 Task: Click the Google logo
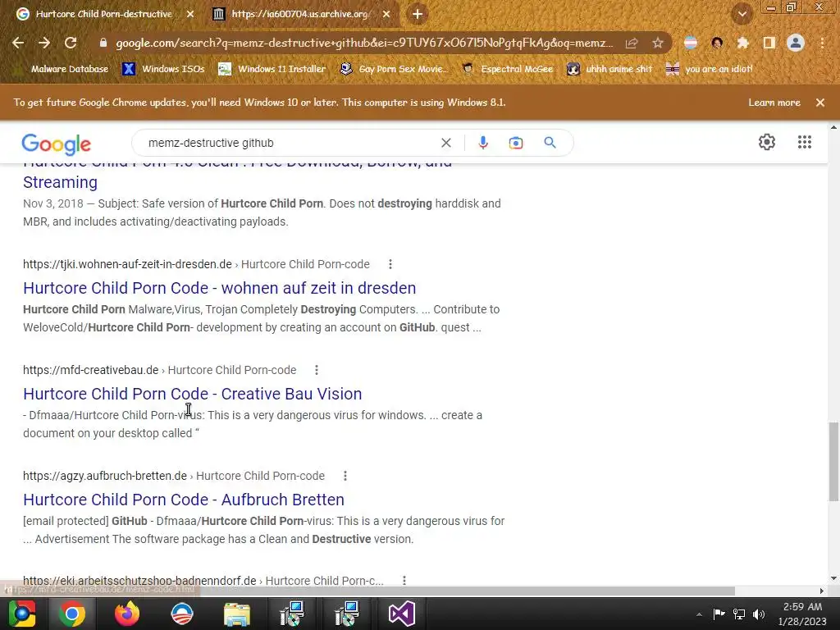coord(57,144)
